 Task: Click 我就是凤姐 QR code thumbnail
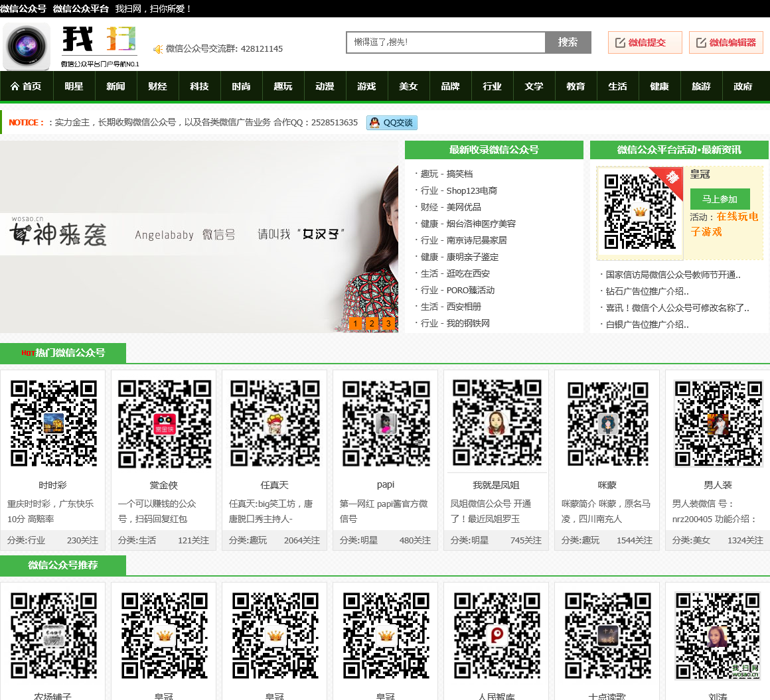coord(497,422)
